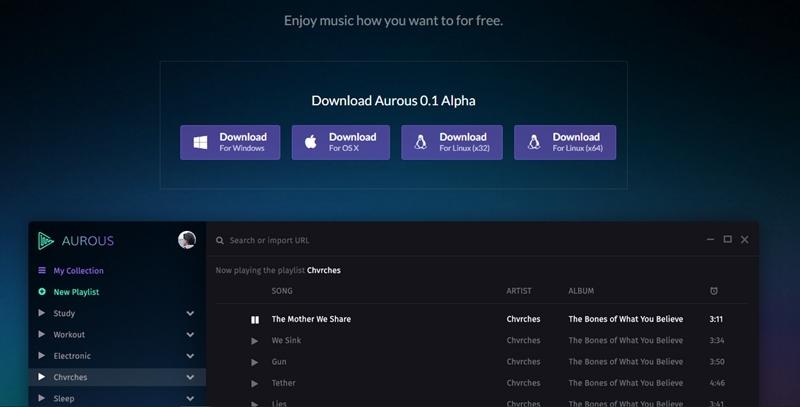Expand the Sleep playlist chevron
Image resolution: width=800 pixels, height=407 pixels.
tap(190, 398)
